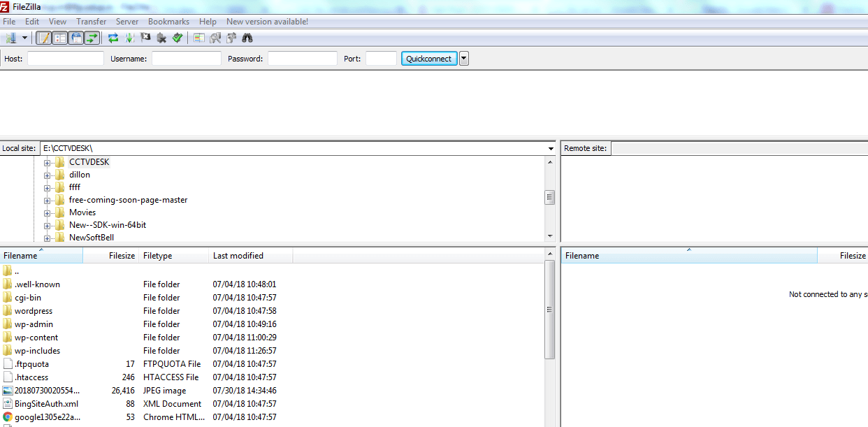Open the Site Manager icon

point(11,38)
